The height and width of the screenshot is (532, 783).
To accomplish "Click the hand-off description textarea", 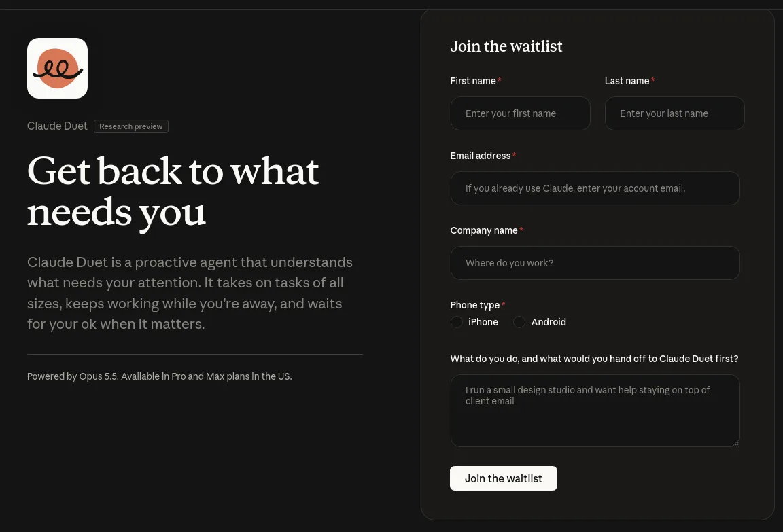I will [x=595, y=411].
